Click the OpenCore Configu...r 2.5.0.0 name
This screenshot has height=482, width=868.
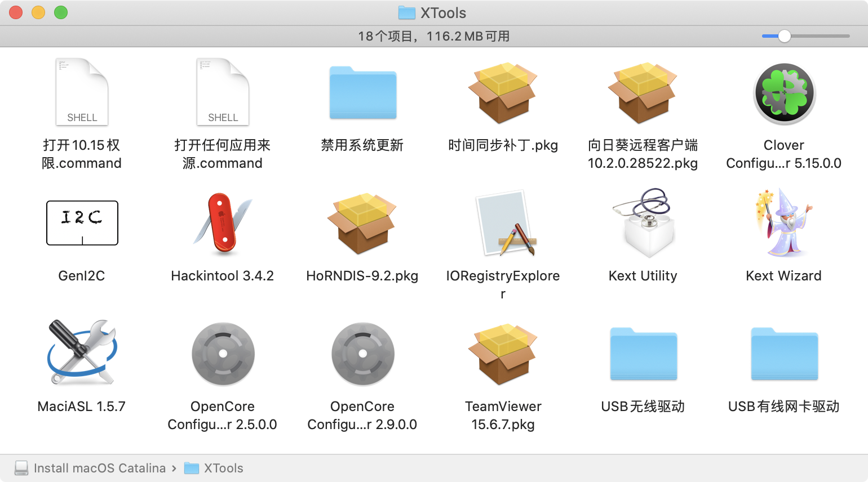point(223,416)
